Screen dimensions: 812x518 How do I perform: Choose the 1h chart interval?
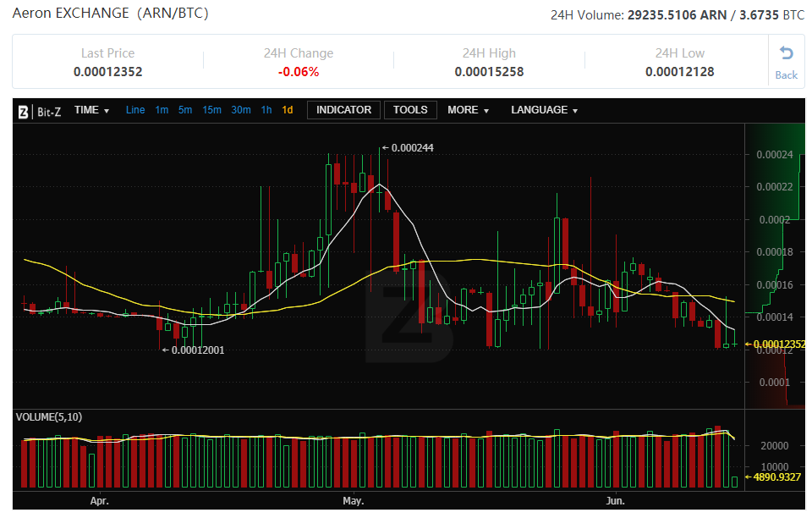pos(266,110)
